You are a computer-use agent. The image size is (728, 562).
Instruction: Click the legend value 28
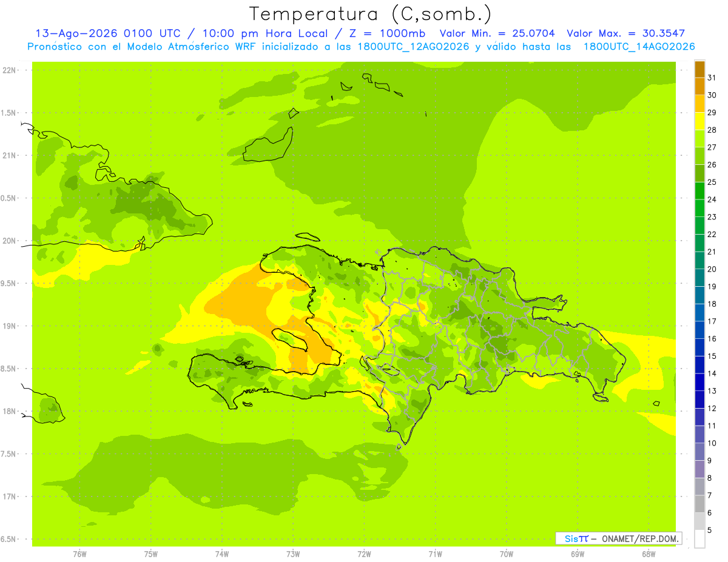[712, 130]
